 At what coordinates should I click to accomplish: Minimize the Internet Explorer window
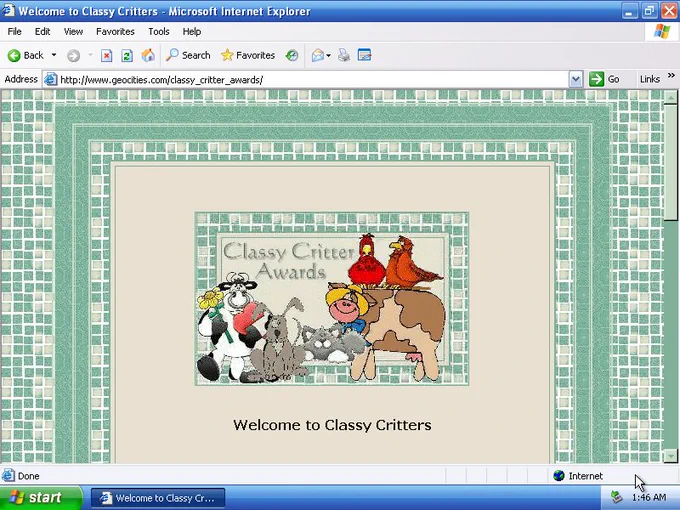click(x=629, y=11)
